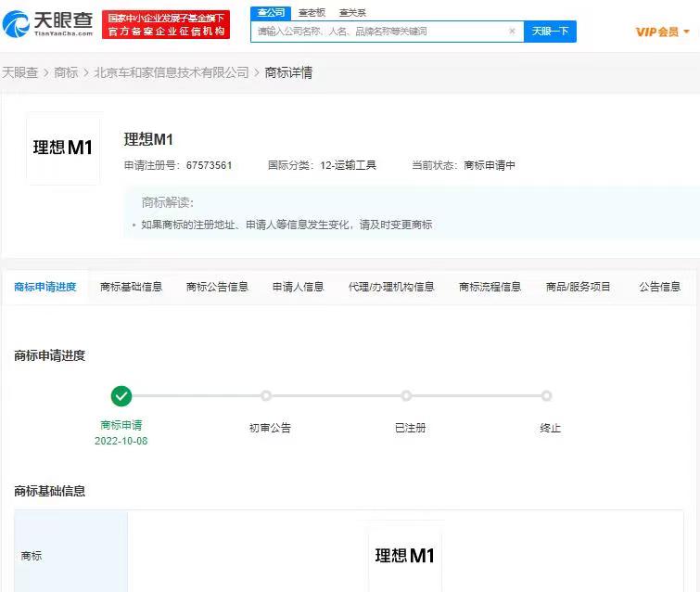
Task: Switch to the 公告信息 tab
Action: click(660, 287)
